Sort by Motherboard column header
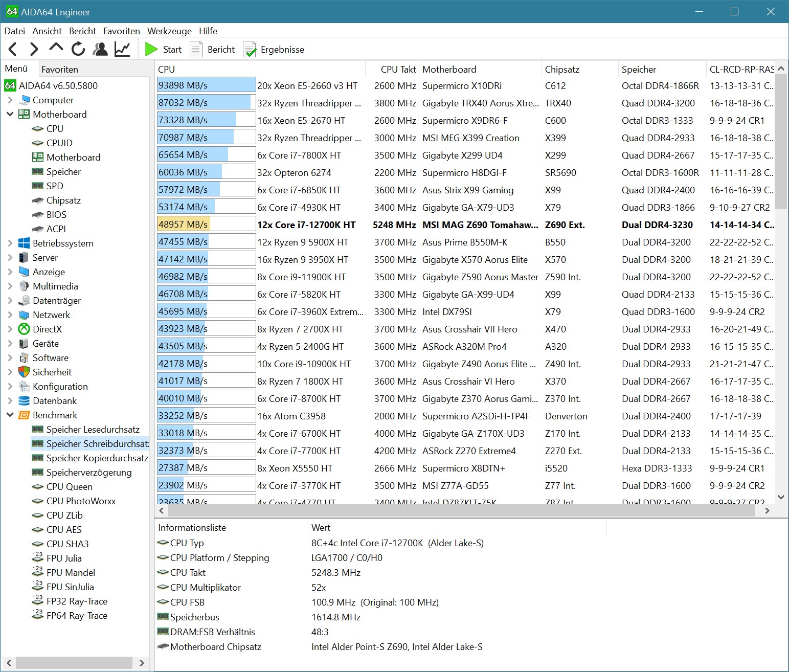Viewport: 789px width, 672px height. (x=480, y=69)
